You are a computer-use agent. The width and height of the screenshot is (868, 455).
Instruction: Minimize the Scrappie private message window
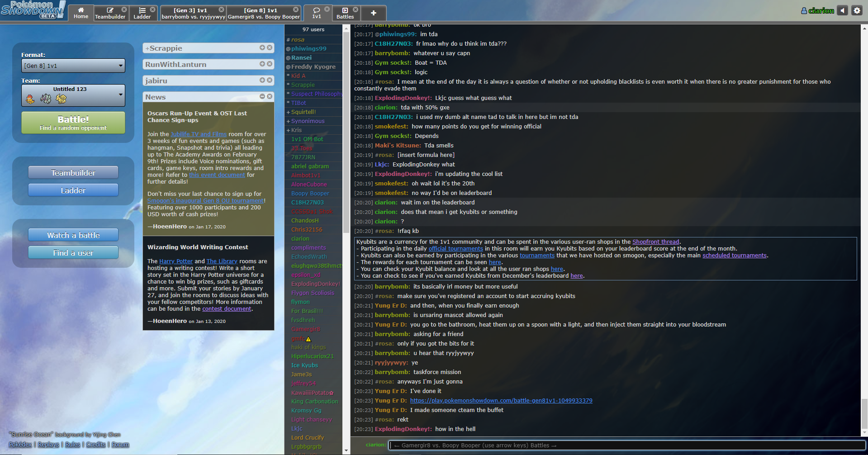click(x=262, y=47)
